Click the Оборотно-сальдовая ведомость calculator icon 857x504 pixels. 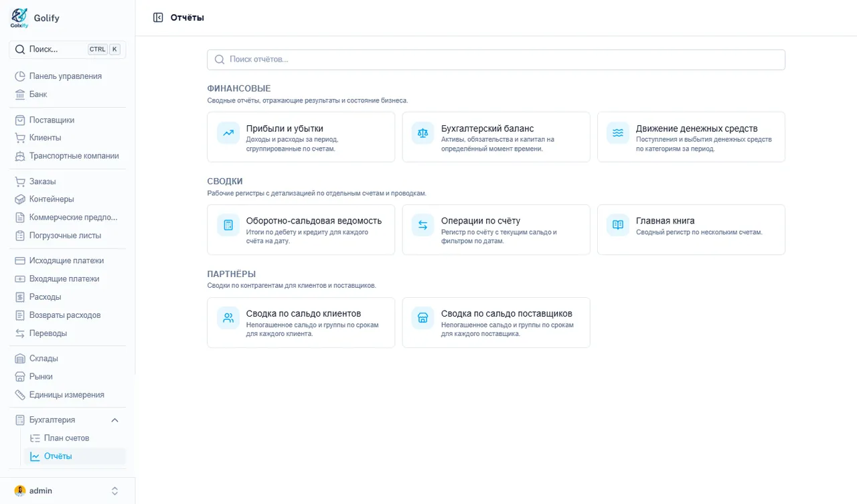pyautogui.click(x=228, y=225)
